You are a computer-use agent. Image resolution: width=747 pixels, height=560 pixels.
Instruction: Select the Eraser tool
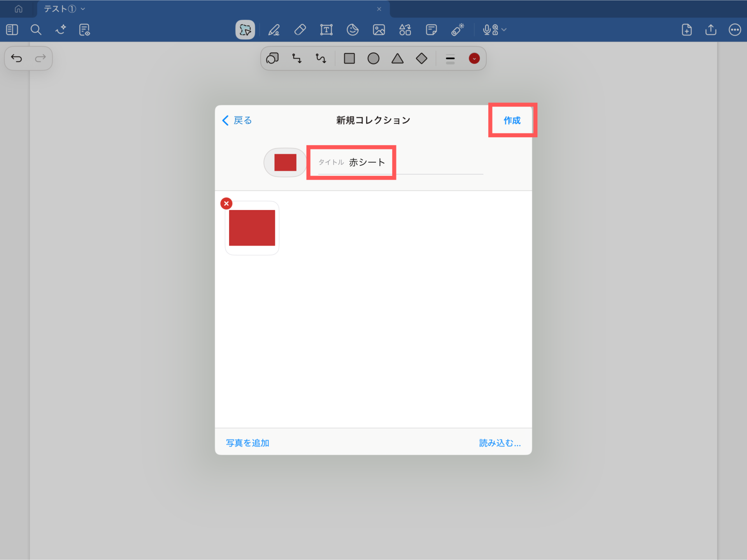pyautogui.click(x=300, y=30)
